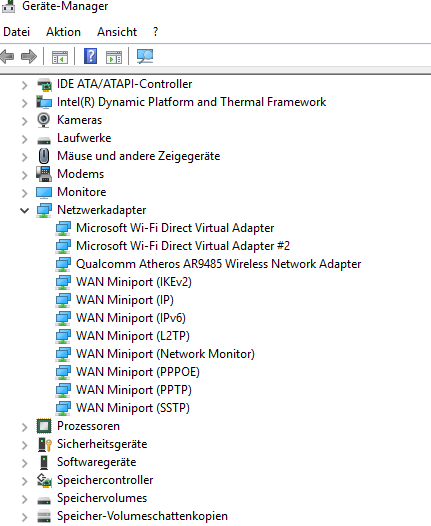This screenshot has height=526, width=431.
Task: Click the chip icon beside Prozessoren
Action: click(x=44, y=426)
